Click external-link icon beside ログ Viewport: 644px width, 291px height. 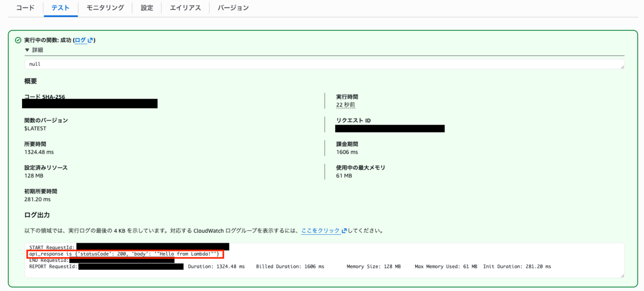pos(90,40)
